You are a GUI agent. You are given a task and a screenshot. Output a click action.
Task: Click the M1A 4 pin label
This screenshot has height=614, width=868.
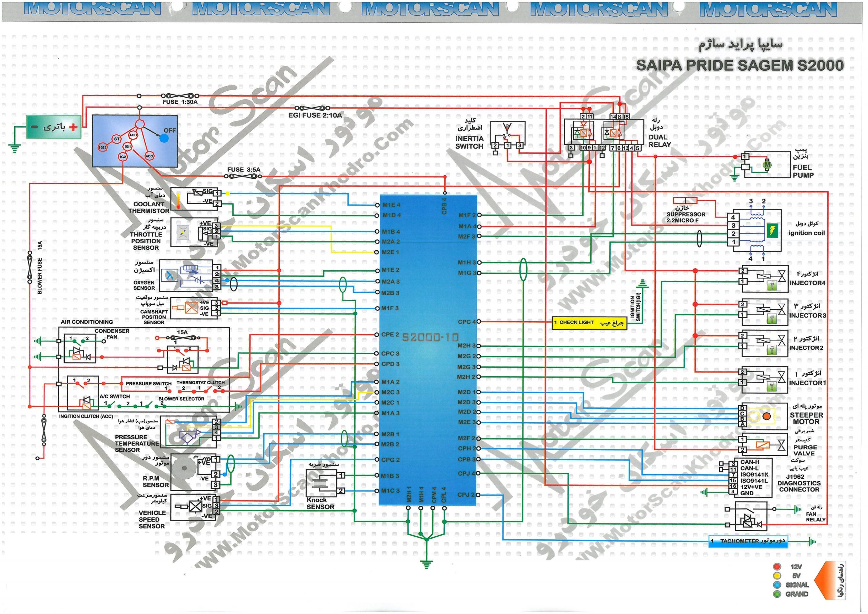(x=467, y=226)
